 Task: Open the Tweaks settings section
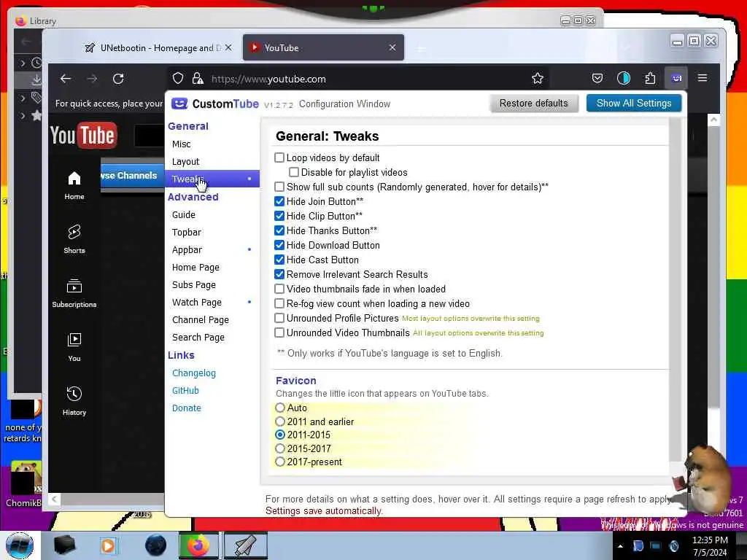(212, 179)
